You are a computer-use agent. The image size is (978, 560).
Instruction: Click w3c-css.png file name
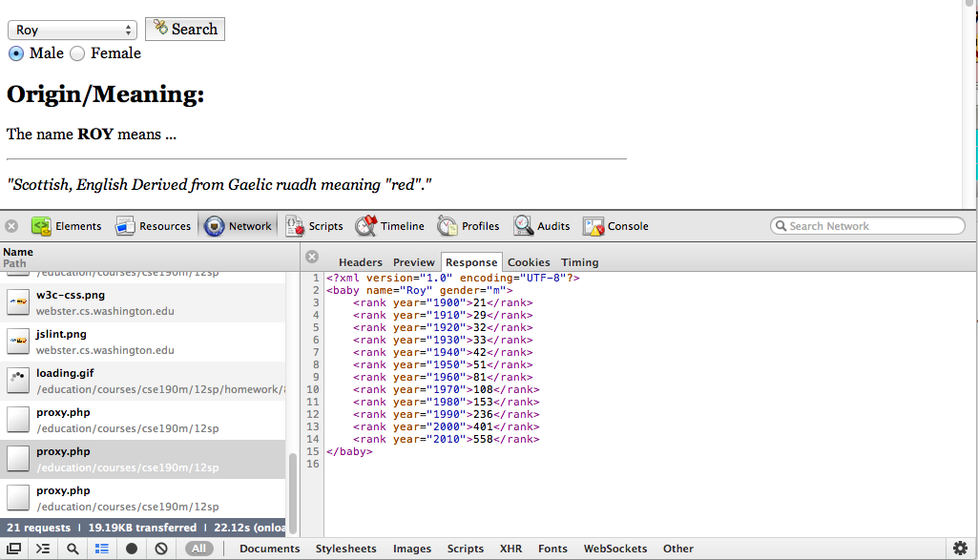pyautogui.click(x=71, y=295)
